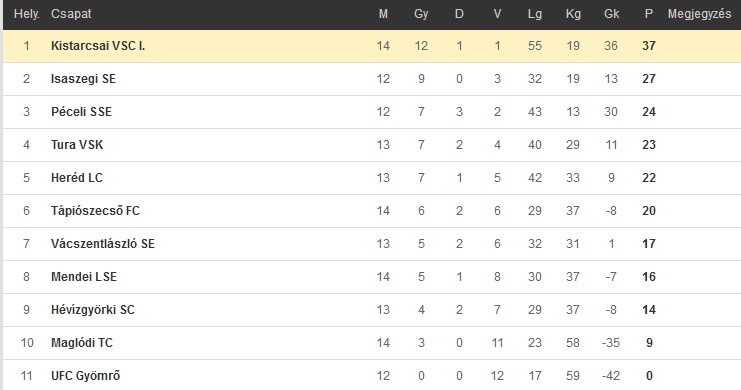
Task: Open Maglódi TC team page
Action: pyautogui.click(x=82, y=343)
